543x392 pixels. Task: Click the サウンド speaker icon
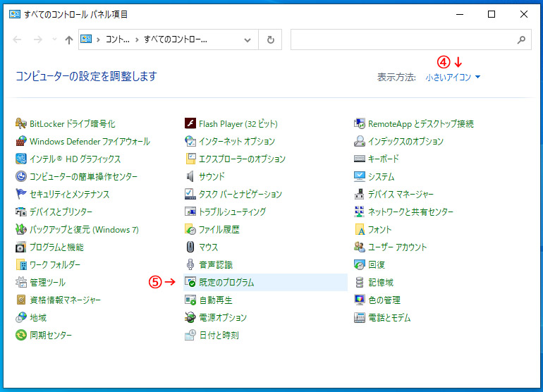[x=190, y=176]
